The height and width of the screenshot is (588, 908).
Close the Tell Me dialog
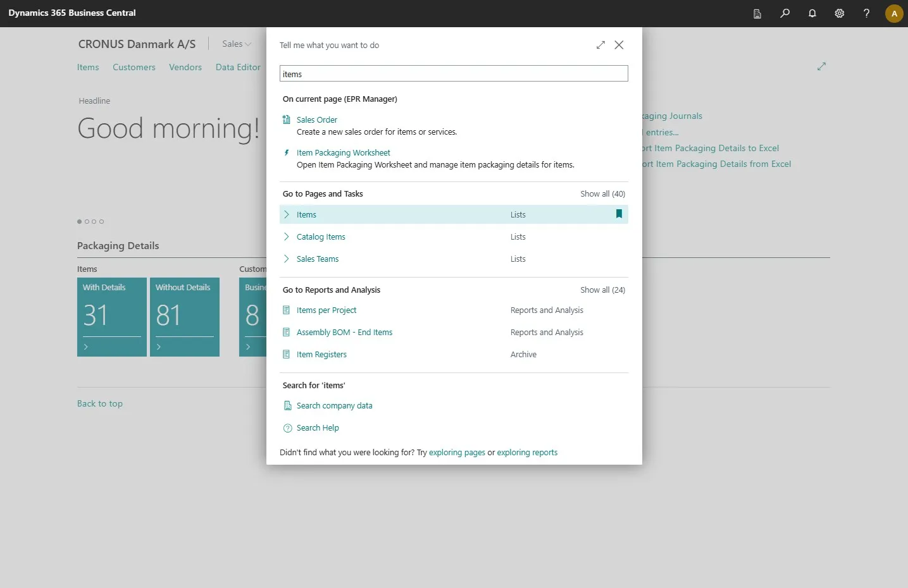point(619,45)
